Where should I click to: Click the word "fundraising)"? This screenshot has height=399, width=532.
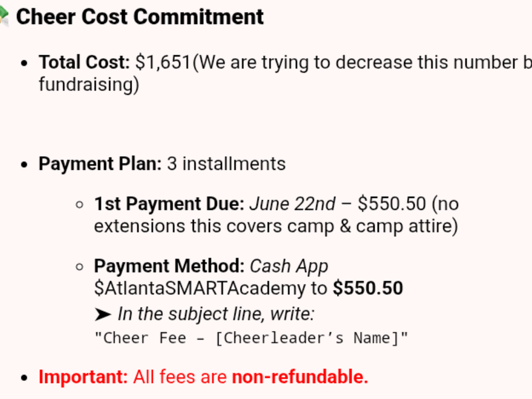coord(89,84)
